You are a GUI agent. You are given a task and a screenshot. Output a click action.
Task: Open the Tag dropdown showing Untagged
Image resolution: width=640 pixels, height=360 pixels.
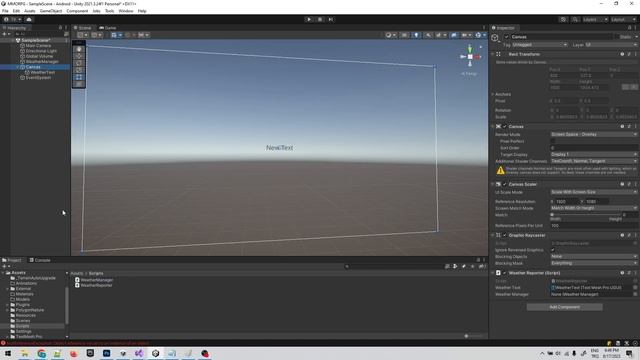click(540, 44)
